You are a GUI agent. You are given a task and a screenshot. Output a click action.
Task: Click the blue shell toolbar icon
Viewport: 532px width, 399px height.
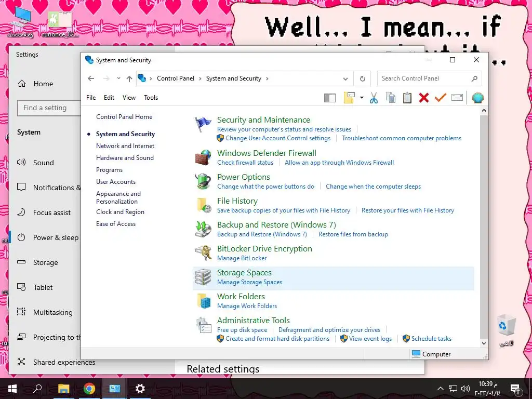(x=478, y=98)
